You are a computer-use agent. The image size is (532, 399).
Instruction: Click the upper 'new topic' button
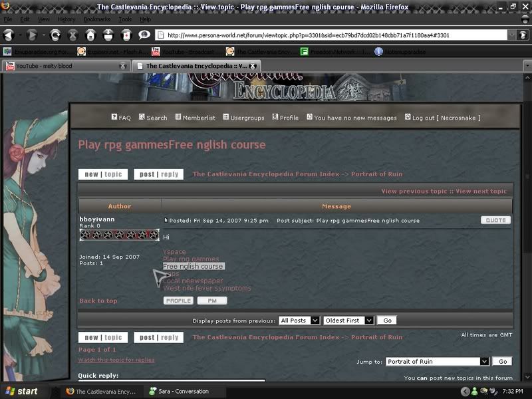[x=103, y=174]
